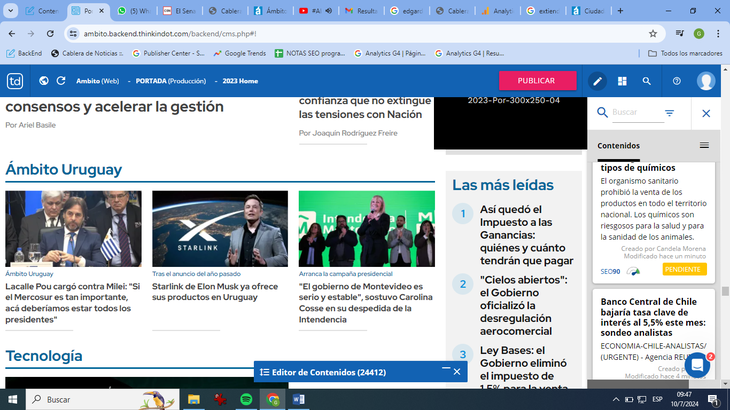The height and width of the screenshot is (410, 730).
Task: Open the user profile avatar
Action: [x=706, y=81]
